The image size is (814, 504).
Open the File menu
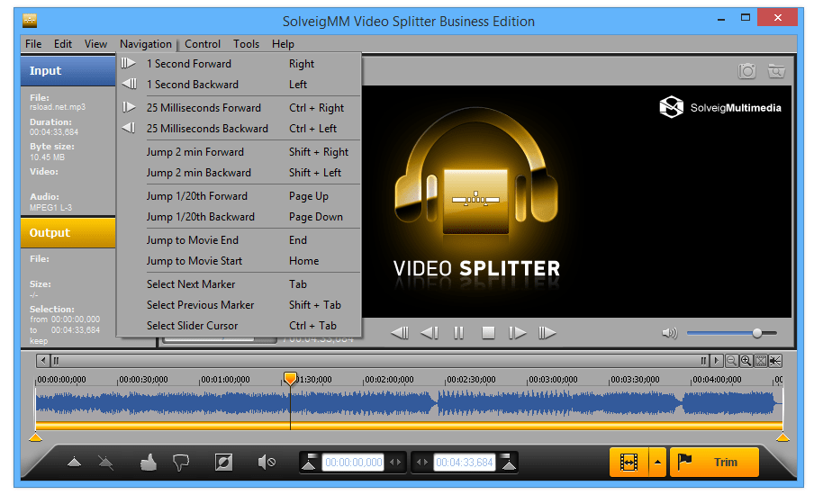pos(33,44)
